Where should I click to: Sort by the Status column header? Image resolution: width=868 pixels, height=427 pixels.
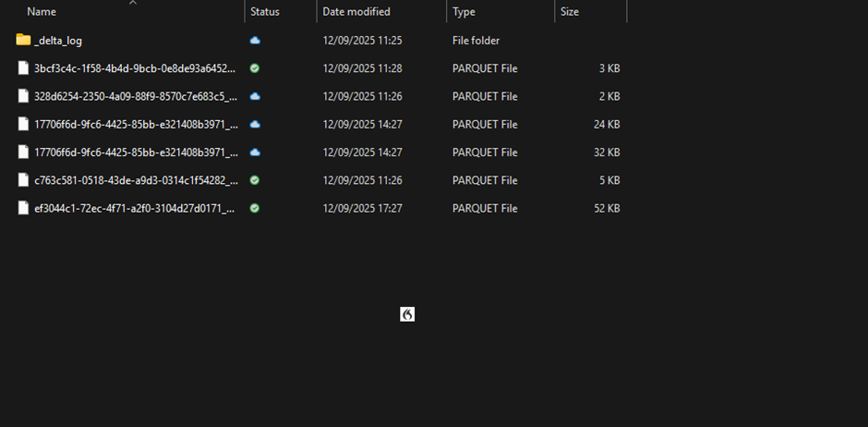point(265,12)
